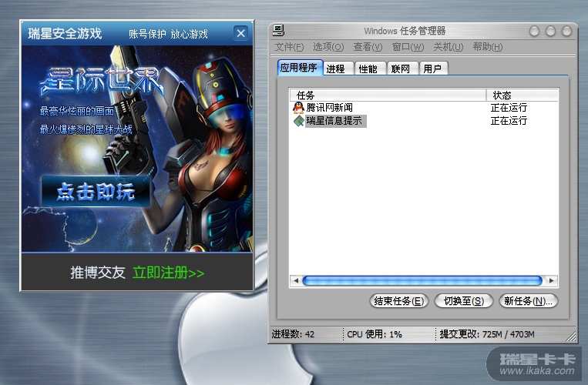Switch to the 用户 tab

tap(434, 69)
